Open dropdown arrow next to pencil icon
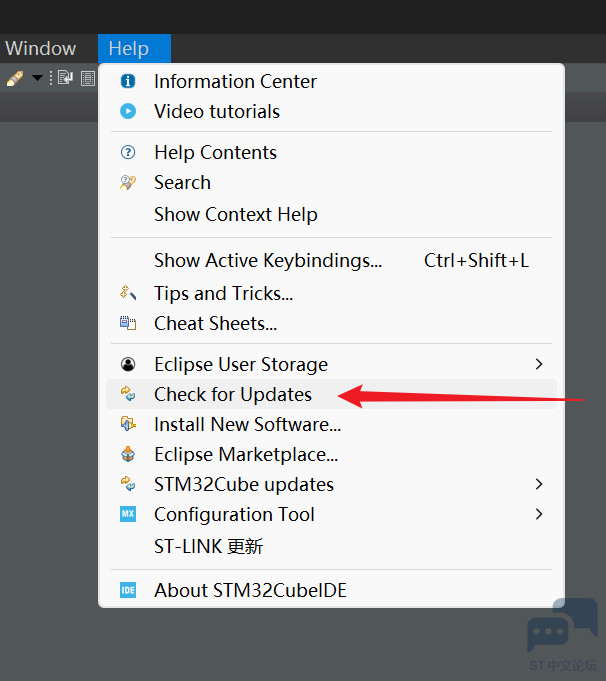606x681 pixels. (x=37, y=78)
